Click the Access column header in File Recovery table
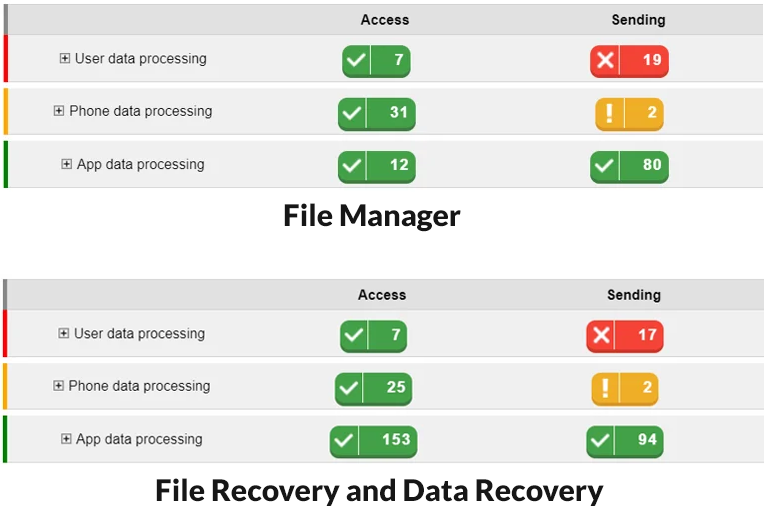 coord(382,294)
